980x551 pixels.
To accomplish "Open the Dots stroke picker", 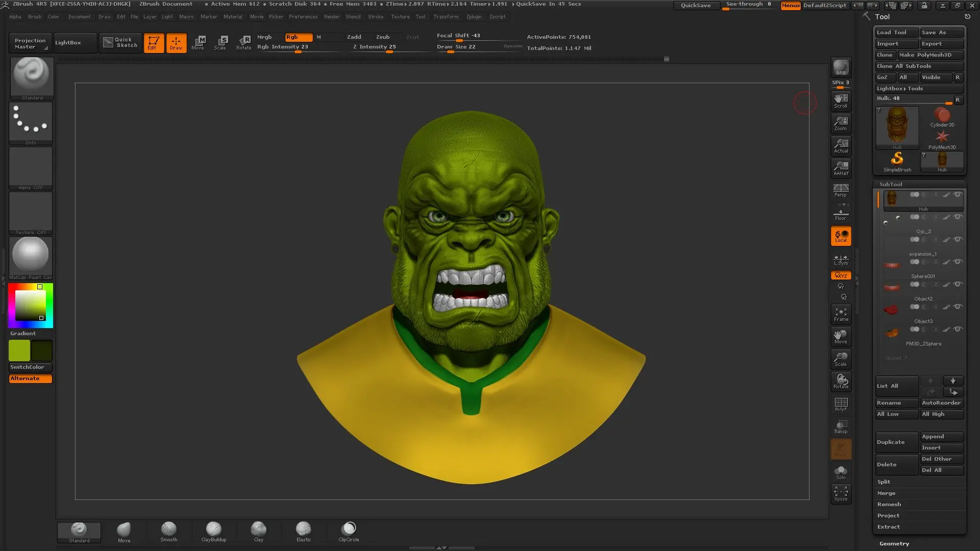I will 31,123.
